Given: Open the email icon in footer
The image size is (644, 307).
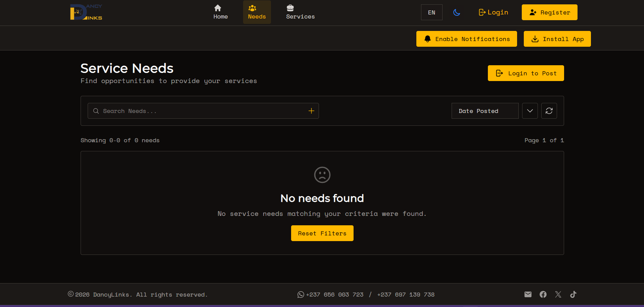Looking at the screenshot, I should 528,295.
